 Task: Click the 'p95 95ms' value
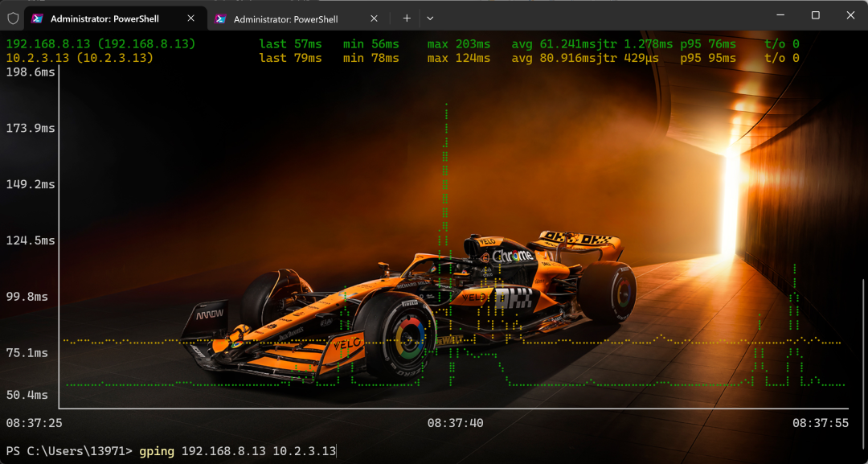(708, 58)
